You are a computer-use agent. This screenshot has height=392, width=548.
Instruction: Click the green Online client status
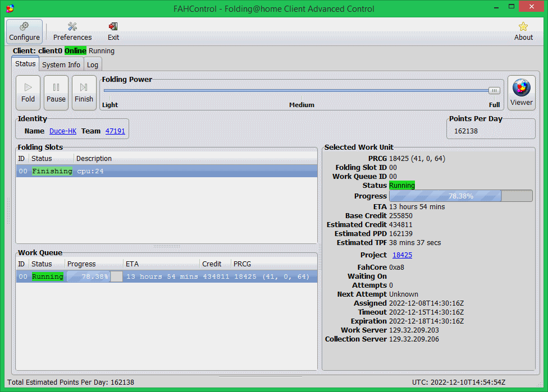75,51
